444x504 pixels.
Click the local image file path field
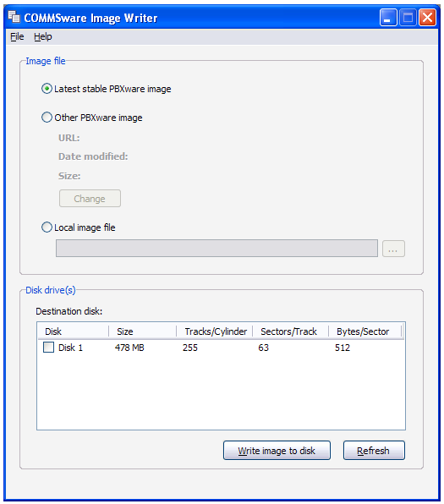pyautogui.click(x=217, y=248)
